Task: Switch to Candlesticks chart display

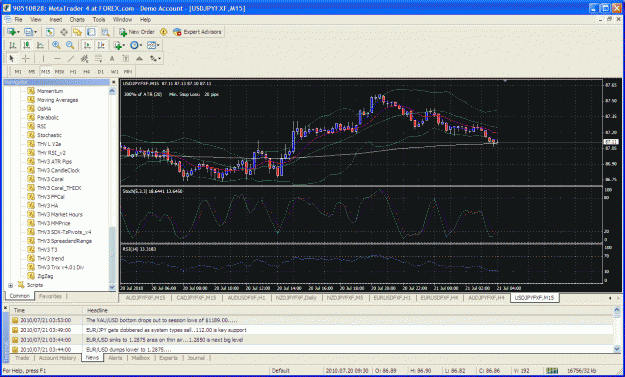Action: (x=27, y=45)
